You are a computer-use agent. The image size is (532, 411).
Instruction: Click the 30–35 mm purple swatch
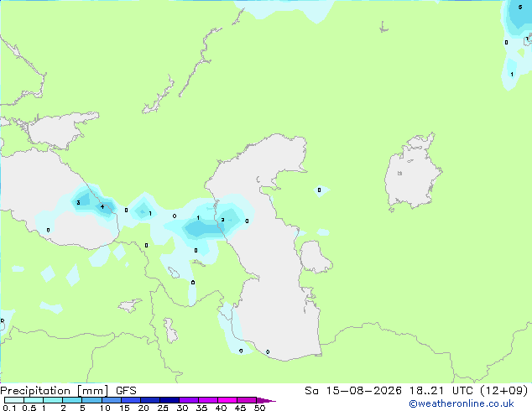tap(188, 400)
